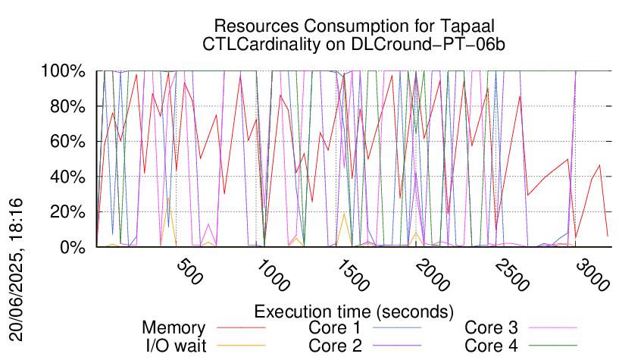Viewport: 644px width, 360px height.
Task: Click the 'I/O wait' legend label
Action: (176, 346)
